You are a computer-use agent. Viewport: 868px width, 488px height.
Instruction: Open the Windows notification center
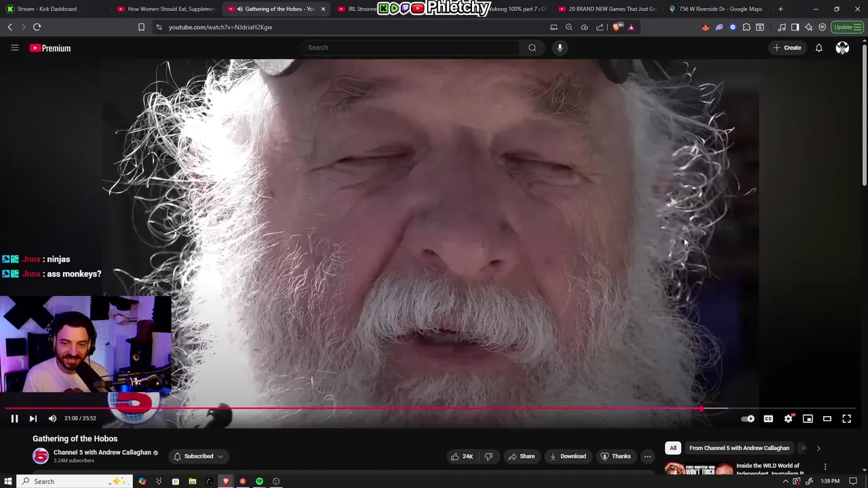[853, 481]
